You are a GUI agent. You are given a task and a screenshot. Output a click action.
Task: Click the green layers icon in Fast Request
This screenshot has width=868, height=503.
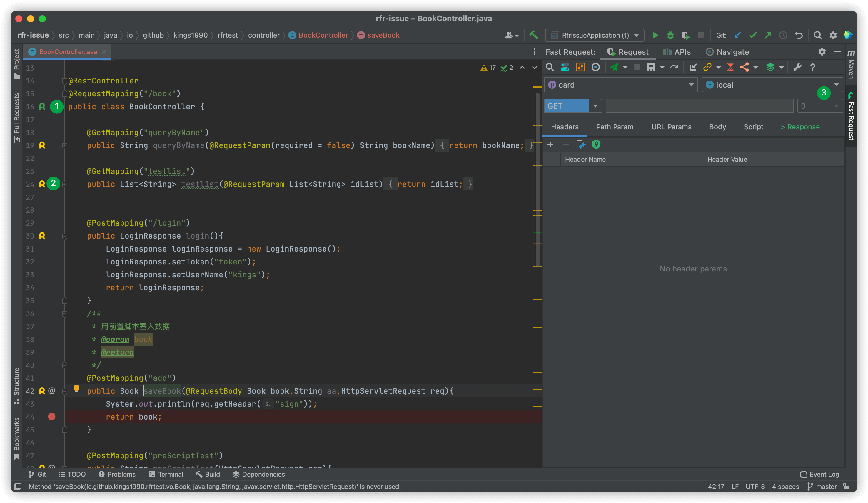tap(770, 67)
